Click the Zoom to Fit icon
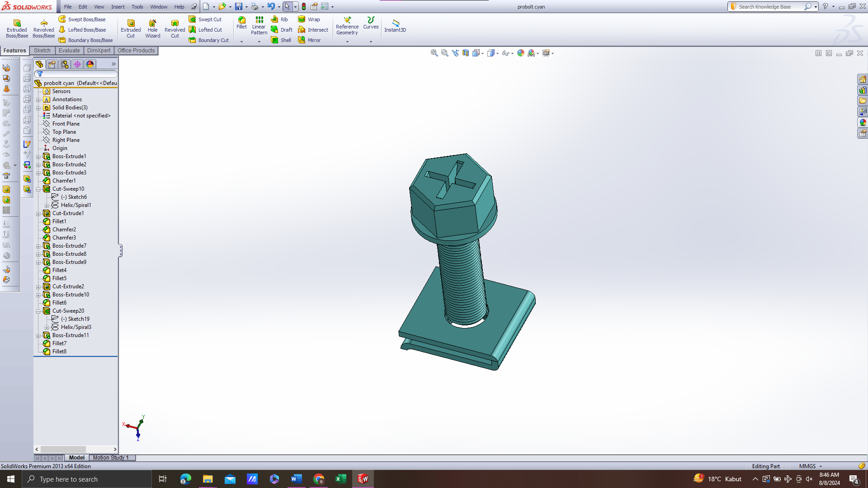 point(434,53)
